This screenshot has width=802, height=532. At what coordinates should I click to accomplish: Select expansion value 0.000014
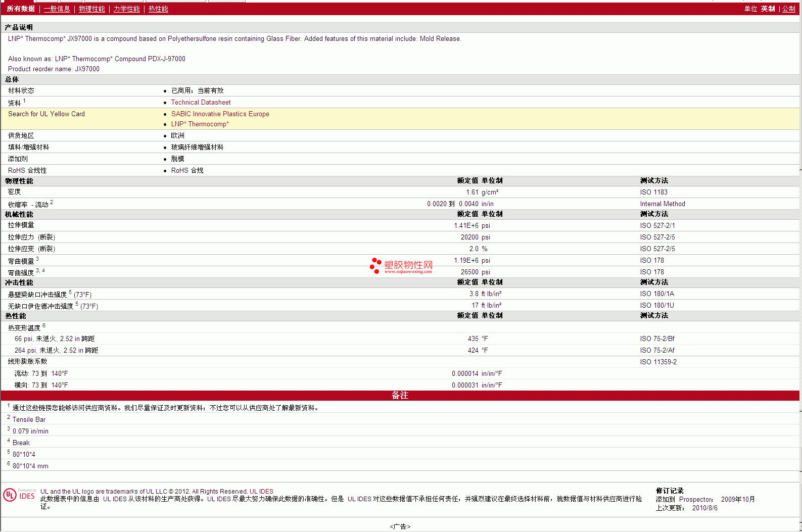pos(465,374)
